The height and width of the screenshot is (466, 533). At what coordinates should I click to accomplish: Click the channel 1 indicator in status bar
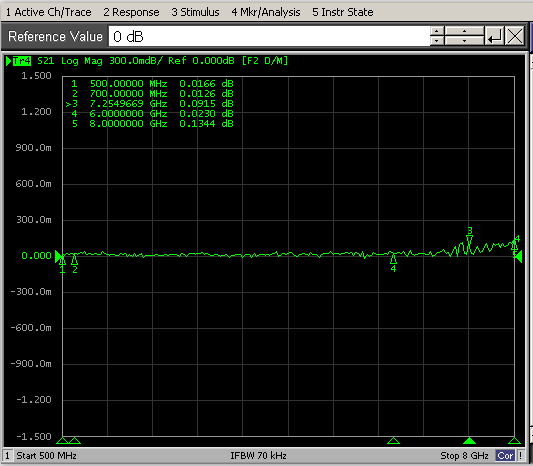coord(7,455)
